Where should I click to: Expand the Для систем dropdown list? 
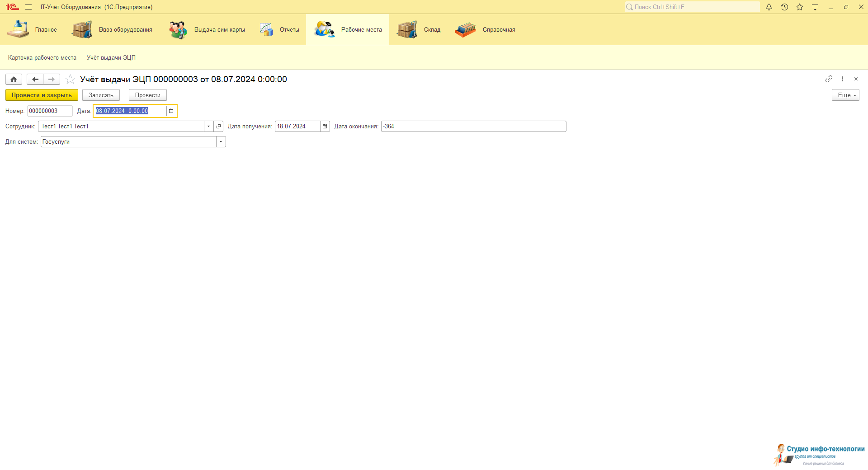coord(221,142)
